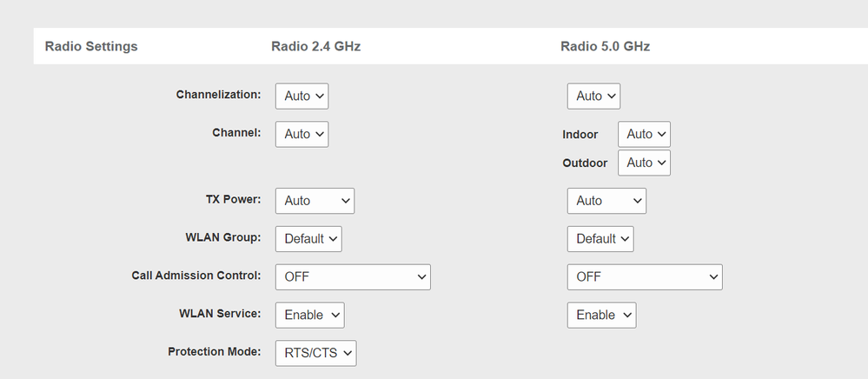The image size is (868, 379).
Task: Open the Outdoor channel dropdown
Action: click(644, 163)
